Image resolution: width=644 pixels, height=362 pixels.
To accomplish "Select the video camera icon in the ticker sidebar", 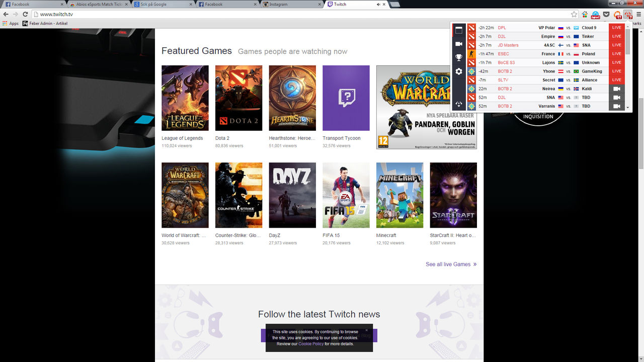I will click(x=458, y=44).
